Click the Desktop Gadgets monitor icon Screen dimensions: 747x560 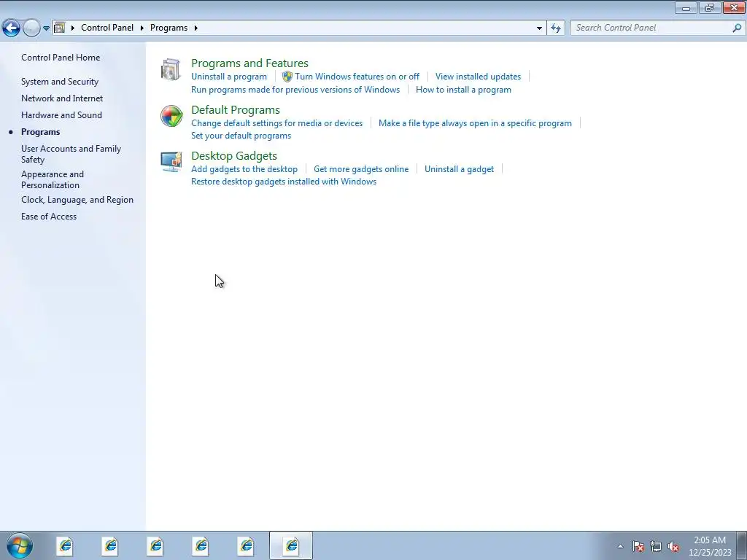(171, 162)
